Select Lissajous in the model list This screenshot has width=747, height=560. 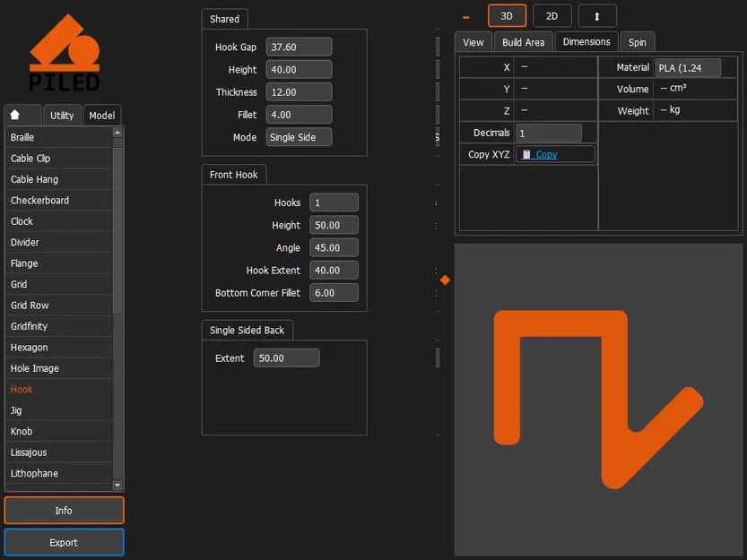(59, 452)
